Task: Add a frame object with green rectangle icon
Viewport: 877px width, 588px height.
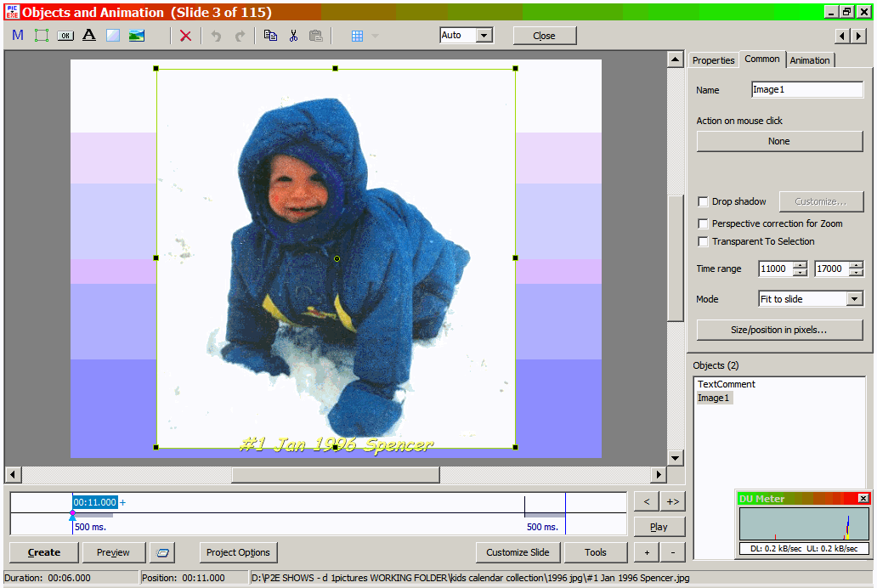Action: point(42,35)
